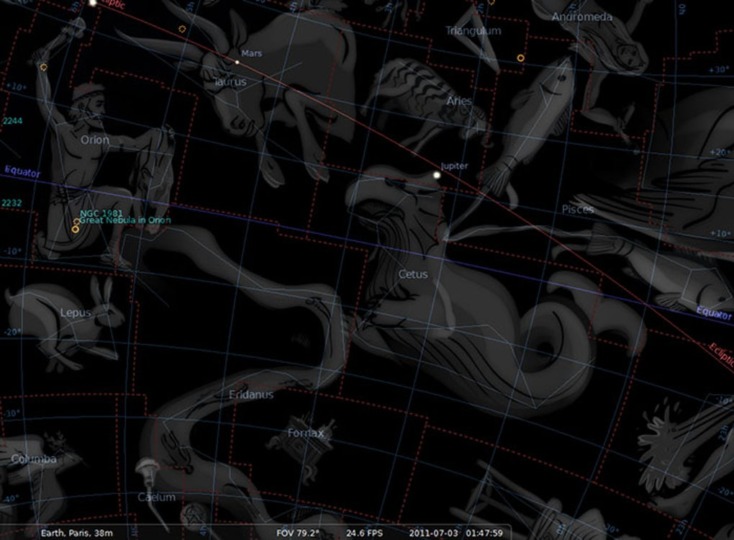Screen dimensions: 734x540
Task: Click the green '2232' object label
Action: pos(12,203)
